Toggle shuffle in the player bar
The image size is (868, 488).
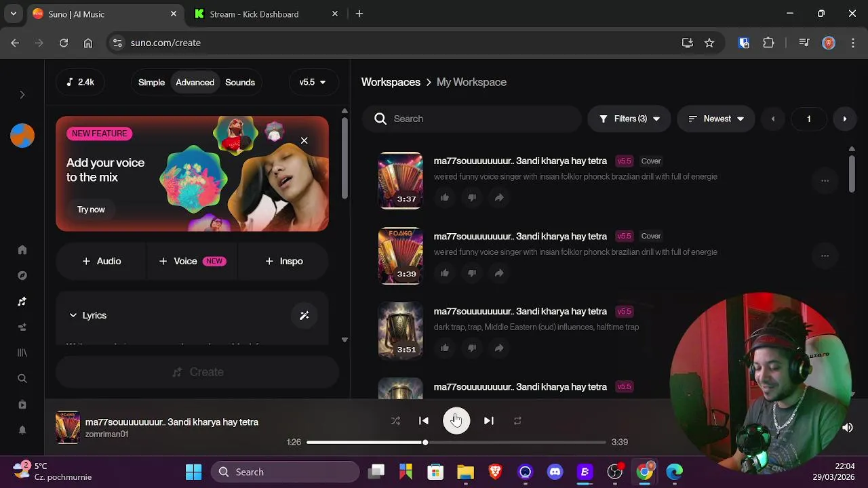(395, 421)
